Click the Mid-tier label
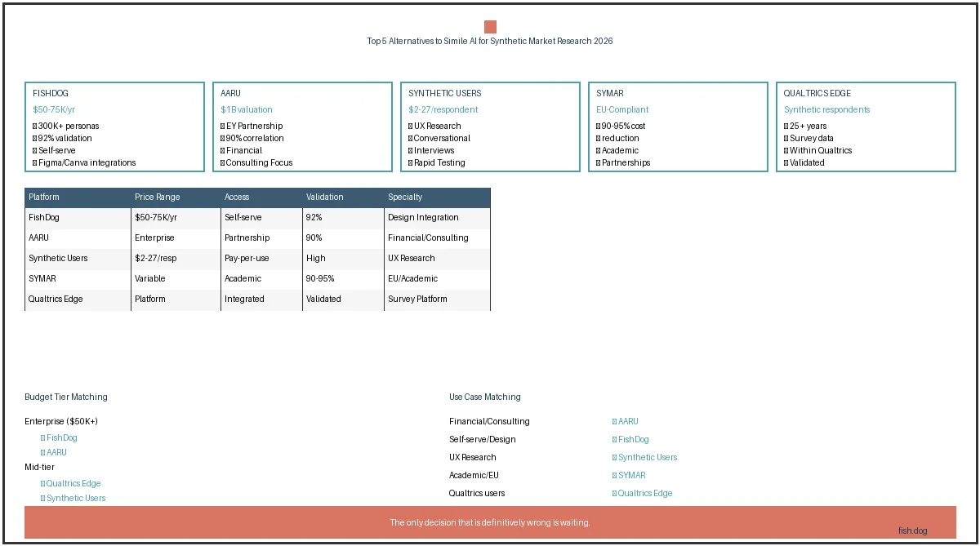 (40, 467)
